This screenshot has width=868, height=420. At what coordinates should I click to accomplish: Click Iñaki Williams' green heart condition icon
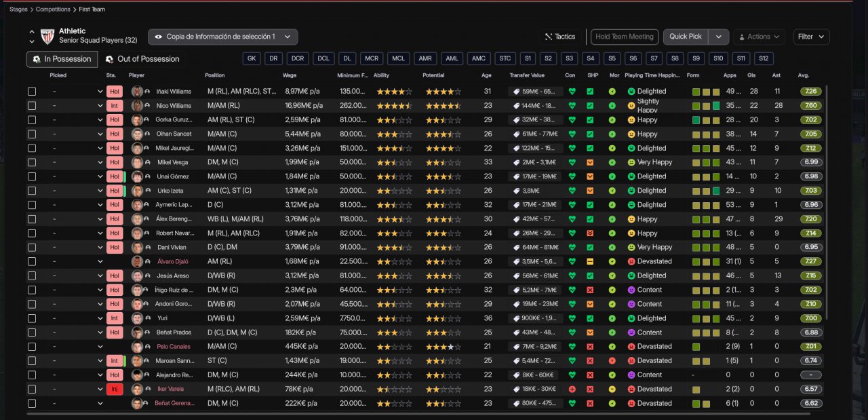(572, 92)
